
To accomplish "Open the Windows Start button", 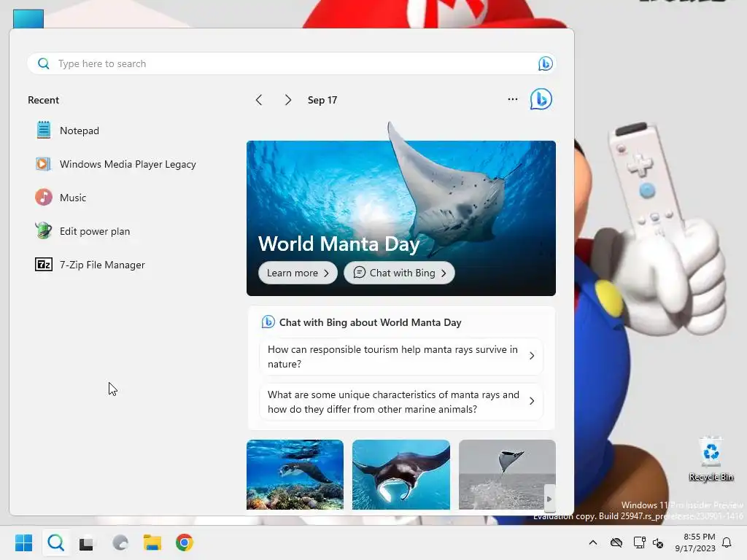I will pos(24,542).
